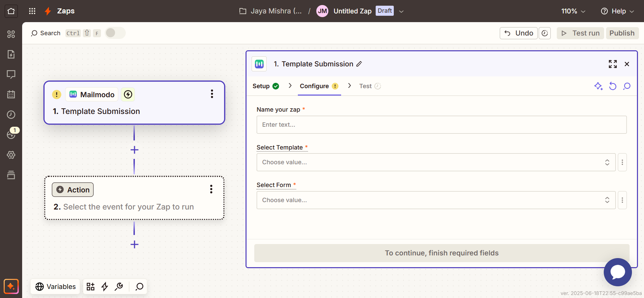Add a step after the Action step

pyautogui.click(x=135, y=244)
